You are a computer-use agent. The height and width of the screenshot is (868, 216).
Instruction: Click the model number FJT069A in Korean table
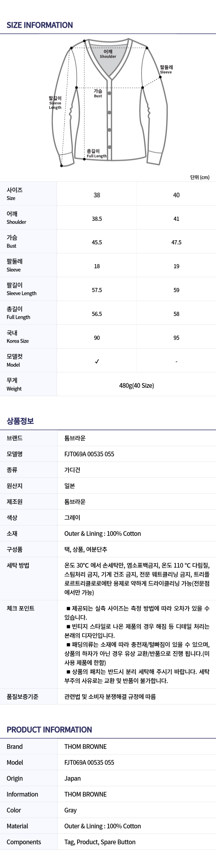pyautogui.click(x=89, y=454)
